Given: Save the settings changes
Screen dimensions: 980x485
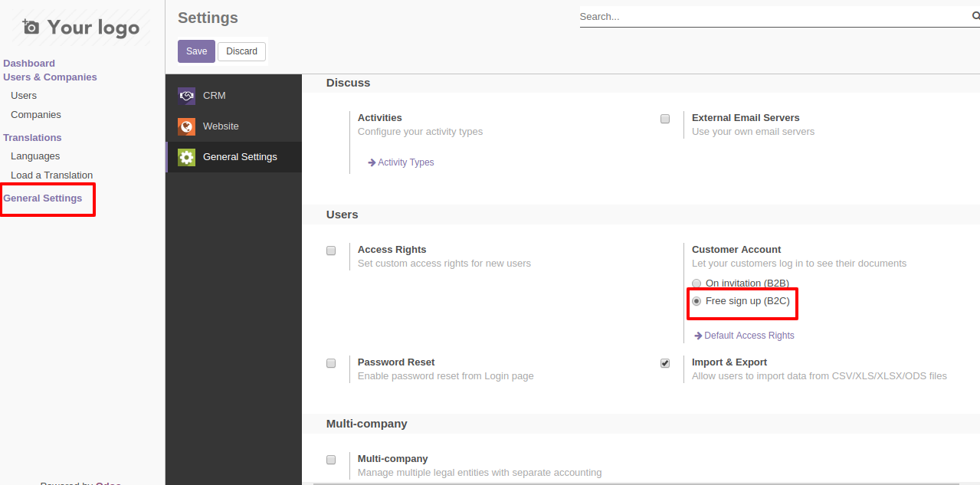Looking at the screenshot, I should (196, 51).
